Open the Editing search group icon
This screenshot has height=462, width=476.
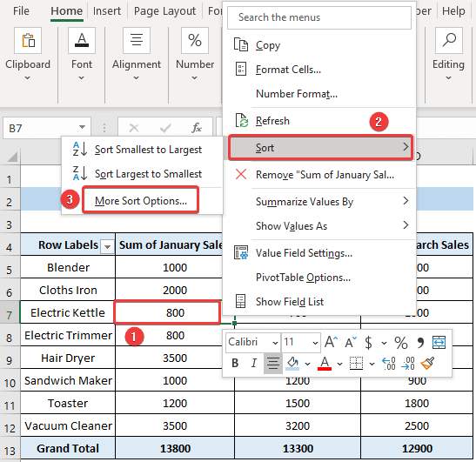[449, 40]
